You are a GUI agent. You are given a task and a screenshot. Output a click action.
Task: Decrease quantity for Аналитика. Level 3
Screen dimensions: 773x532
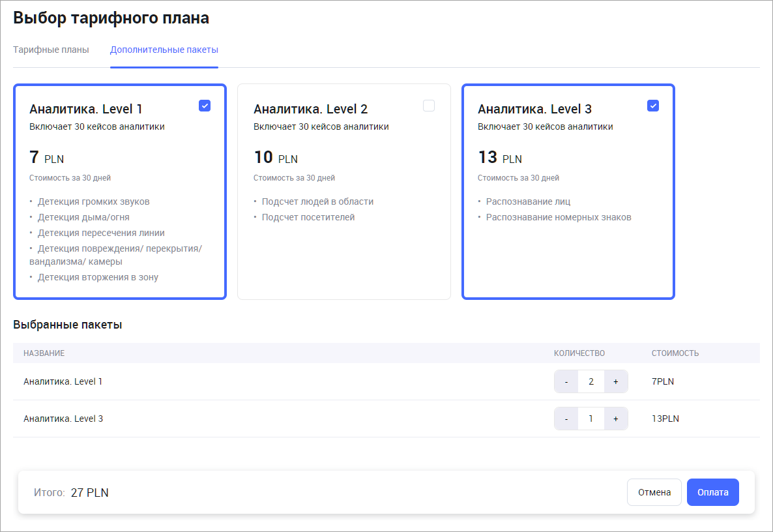click(566, 419)
